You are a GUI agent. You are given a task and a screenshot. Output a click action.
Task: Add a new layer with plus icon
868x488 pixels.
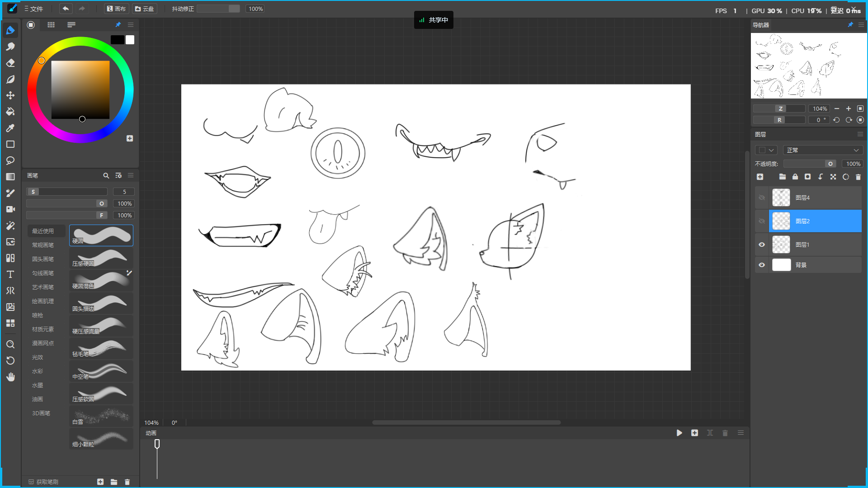760,177
